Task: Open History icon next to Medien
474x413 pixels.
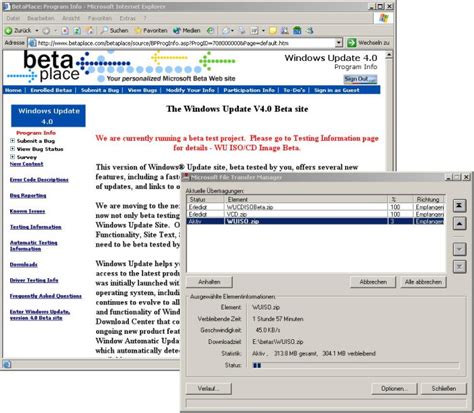Action: [210, 31]
